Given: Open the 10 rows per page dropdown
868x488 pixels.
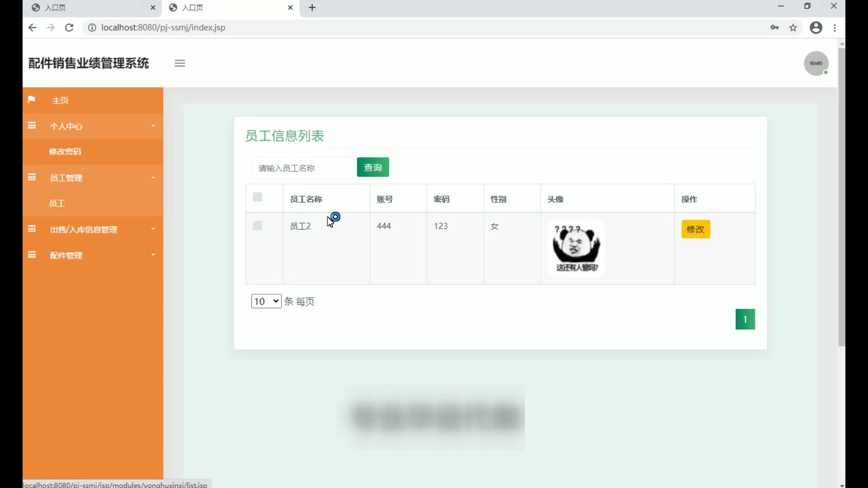Looking at the screenshot, I should point(266,301).
